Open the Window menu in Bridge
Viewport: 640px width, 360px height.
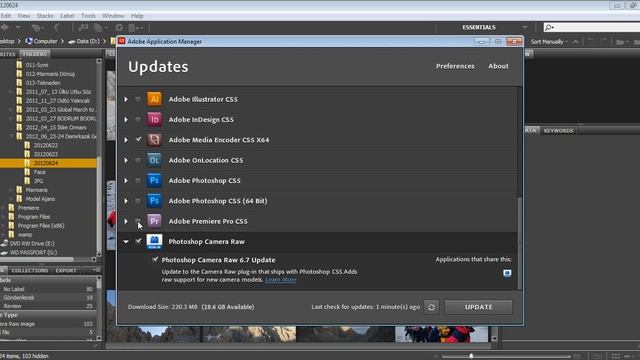click(113, 16)
